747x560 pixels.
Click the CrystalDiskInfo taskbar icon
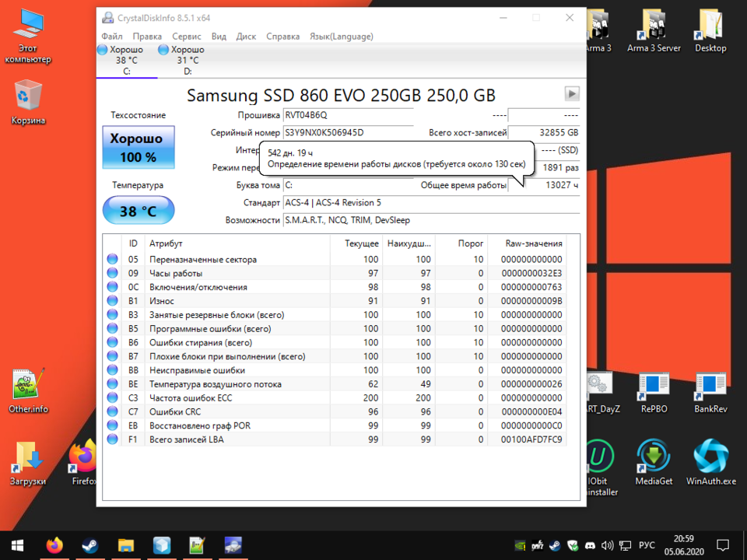pos(233,545)
